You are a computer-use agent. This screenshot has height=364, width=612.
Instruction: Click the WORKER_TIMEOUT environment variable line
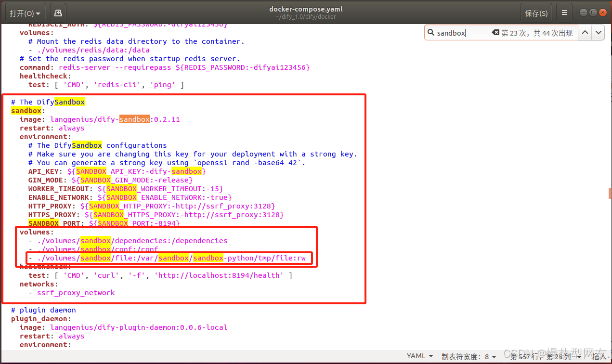pyautogui.click(x=126, y=189)
